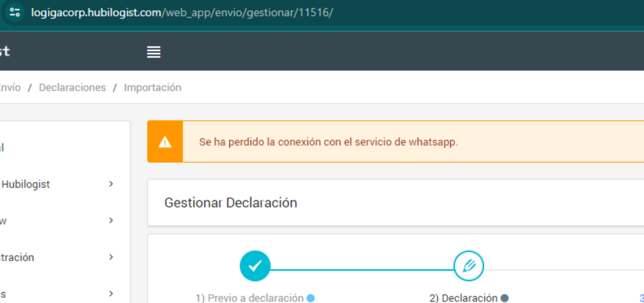This screenshot has height=303, width=644.
Task: Click the gray dot beside the Declaración step label
Action: (504, 298)
